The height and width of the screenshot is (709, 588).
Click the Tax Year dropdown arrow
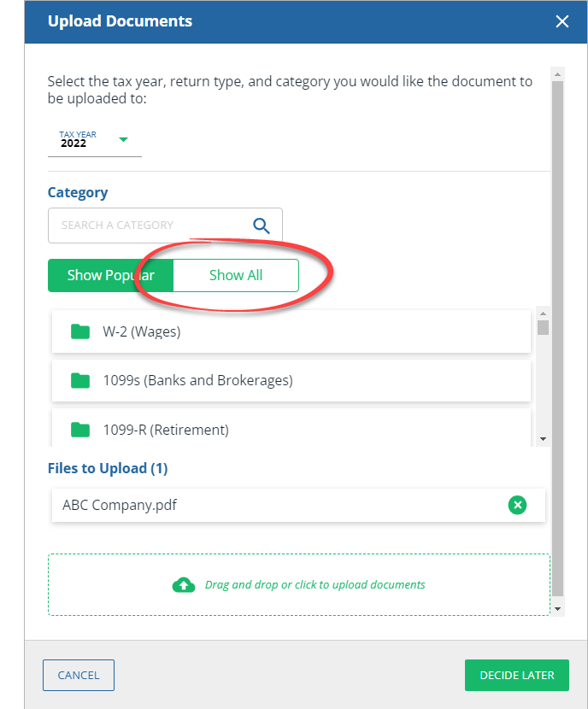[x=123, y=139]
